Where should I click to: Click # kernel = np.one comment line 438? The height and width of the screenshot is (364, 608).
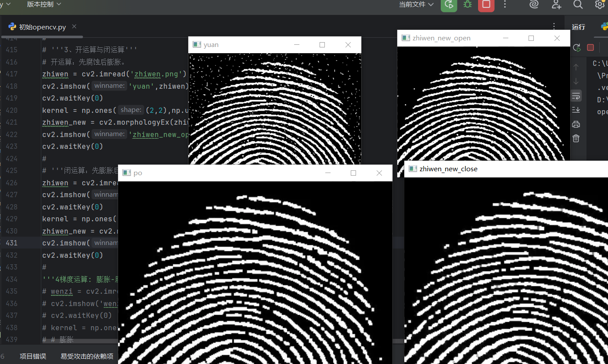coord(80,328)
